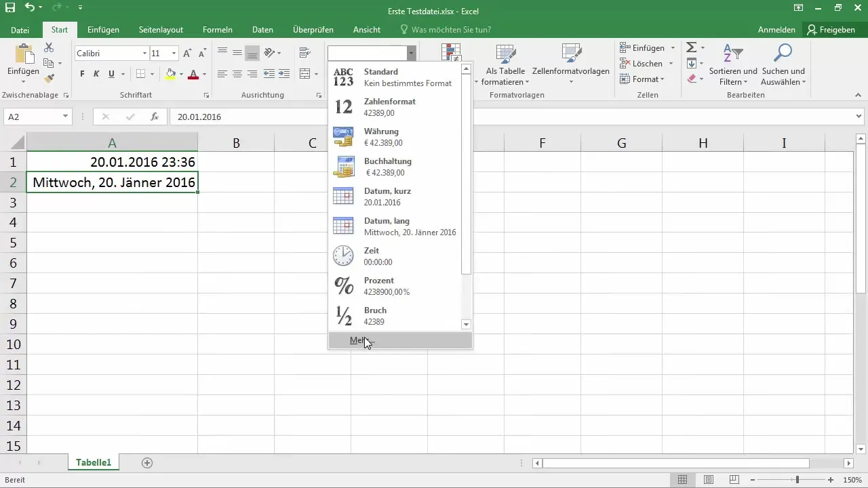Click the fill color paint bucket icon

(x=171, y=74)
